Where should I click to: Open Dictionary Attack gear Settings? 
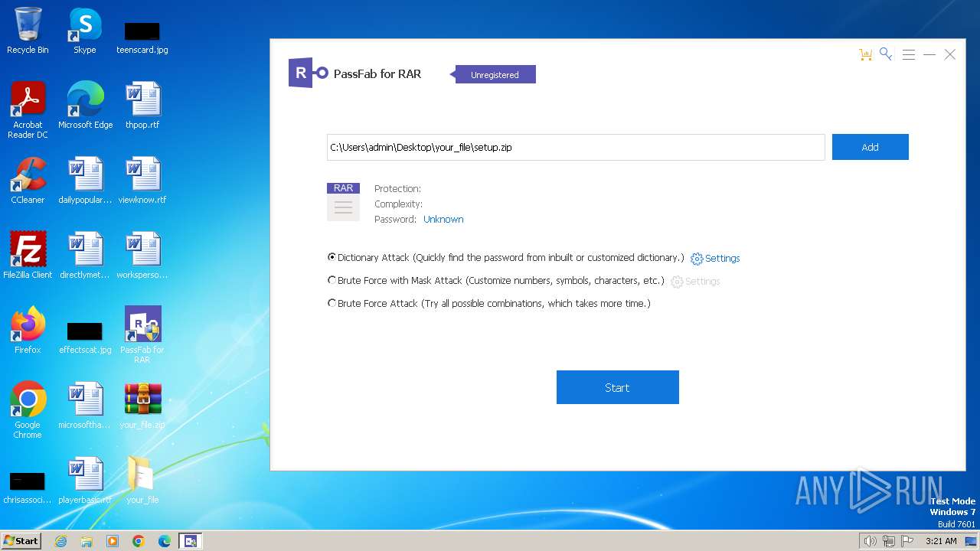pos(715,259)
